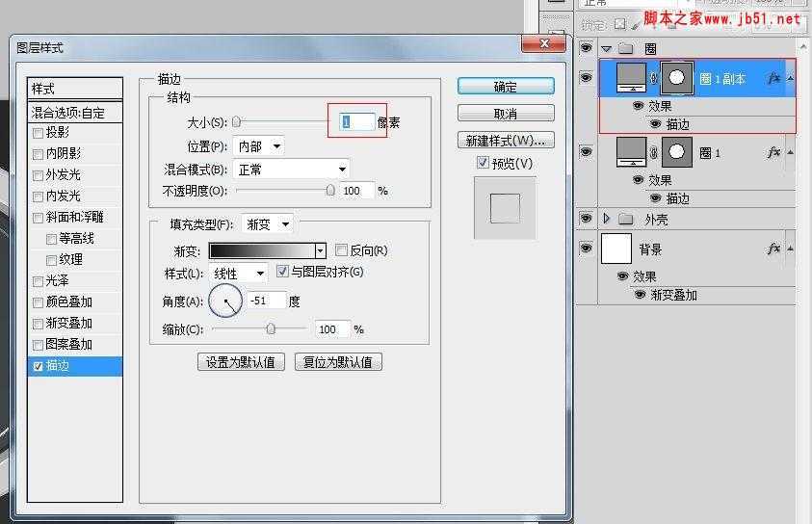Viewport: 812px width, 524px height.
Task: Click 复位为默认值 button
Action: point(338,362)
